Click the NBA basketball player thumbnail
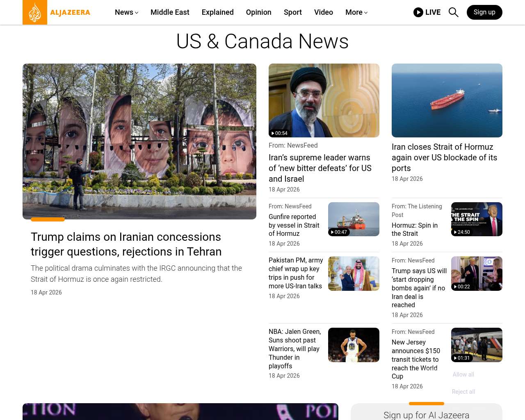 click(x=354, y=345)
